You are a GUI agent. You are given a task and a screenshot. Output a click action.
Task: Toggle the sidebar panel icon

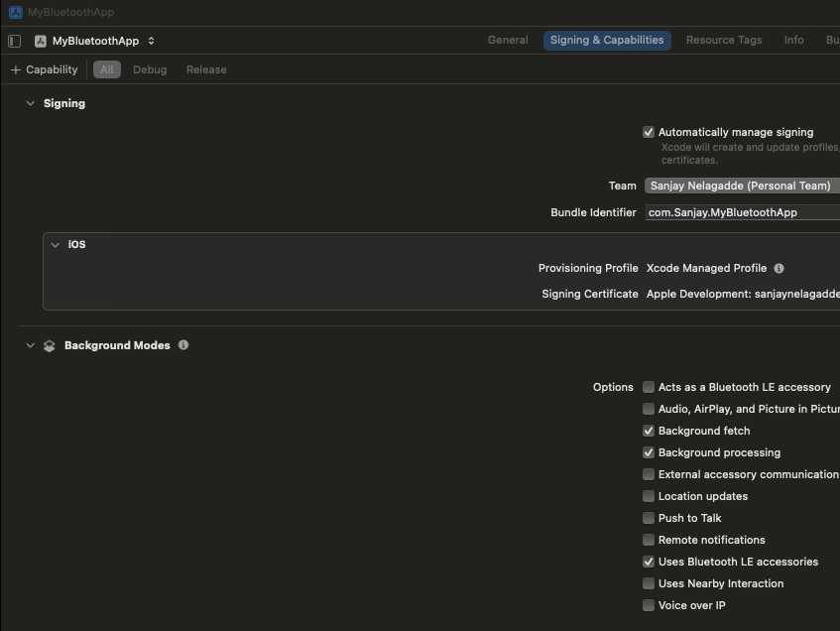pyautogui.click(x=15, y=41)
